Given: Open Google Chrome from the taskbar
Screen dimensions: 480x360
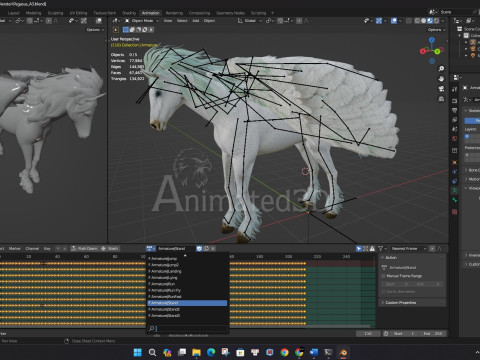Looking at the screenshot, I should tap(284, 352).
